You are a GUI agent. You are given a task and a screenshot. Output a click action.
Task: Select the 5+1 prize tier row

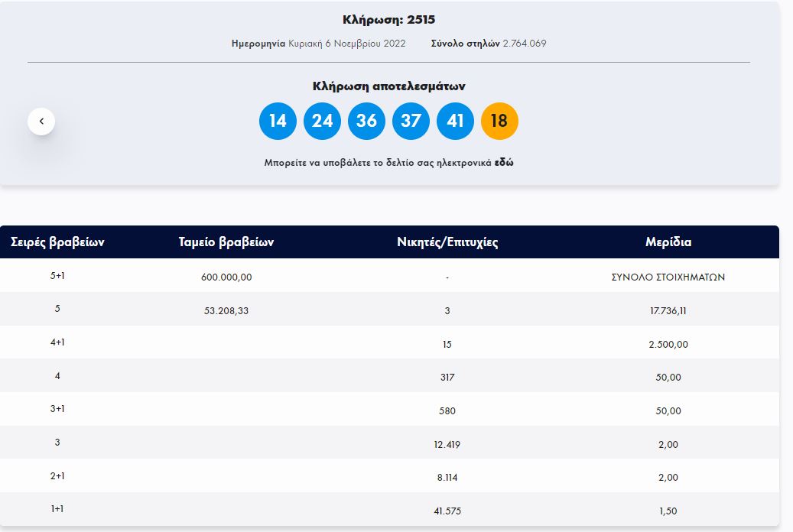pyautogui.click(x=57, y=277)
